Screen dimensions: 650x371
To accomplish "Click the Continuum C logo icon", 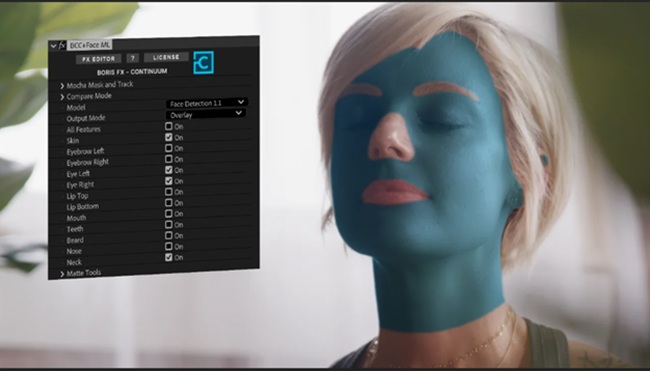I will 203,63.
